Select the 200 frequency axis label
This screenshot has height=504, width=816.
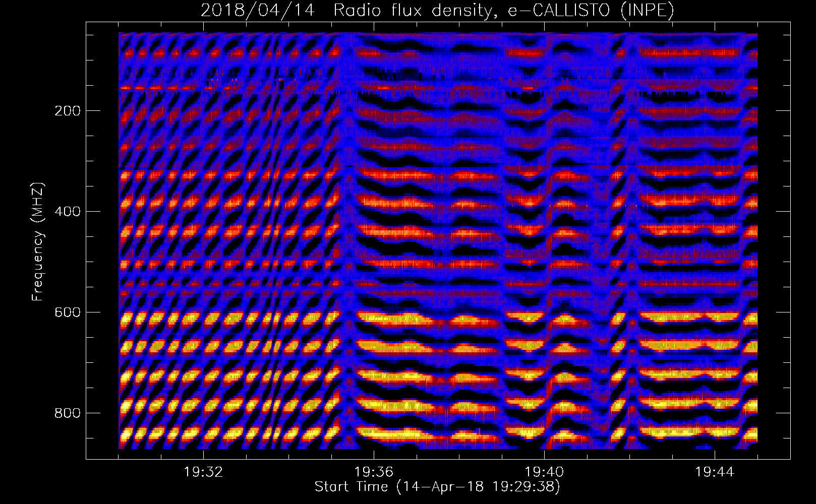coord(67,111)
